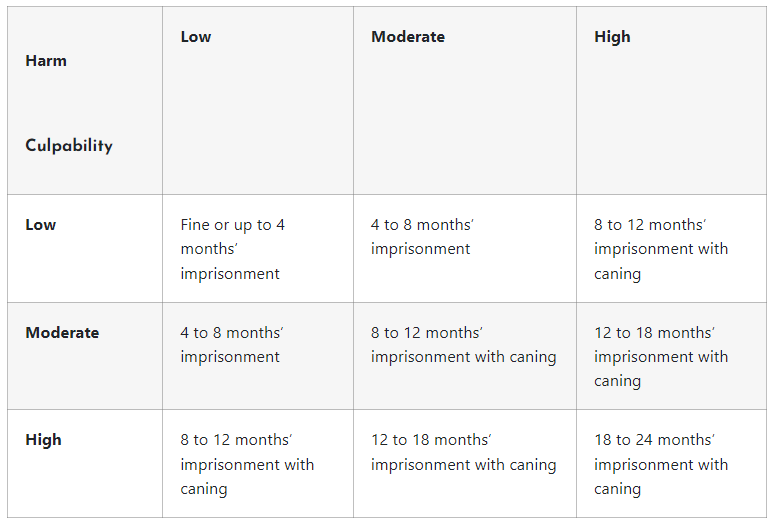Click the 'Moderate' culpability row header

click(x=62, y=333)
